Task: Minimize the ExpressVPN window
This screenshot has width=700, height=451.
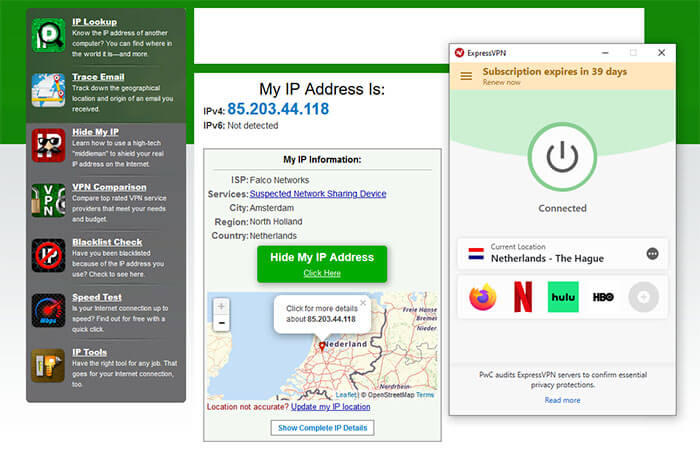Action: [605, 53]
